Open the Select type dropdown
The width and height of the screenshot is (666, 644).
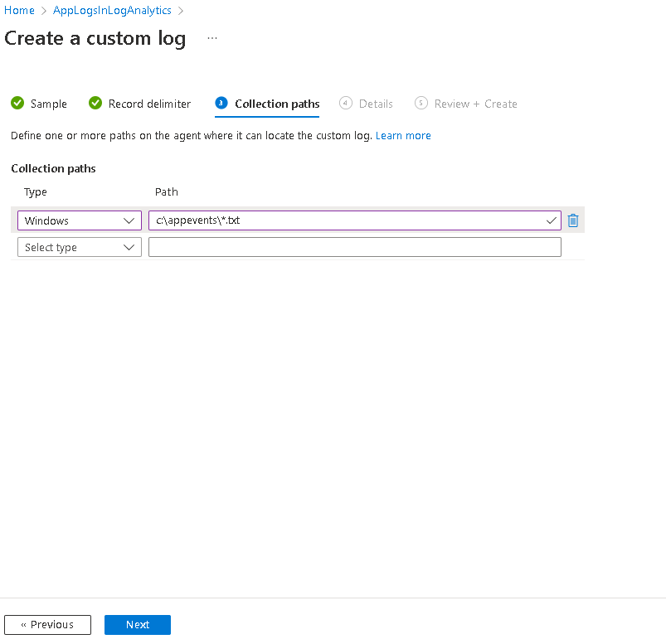tap(80, 247)
